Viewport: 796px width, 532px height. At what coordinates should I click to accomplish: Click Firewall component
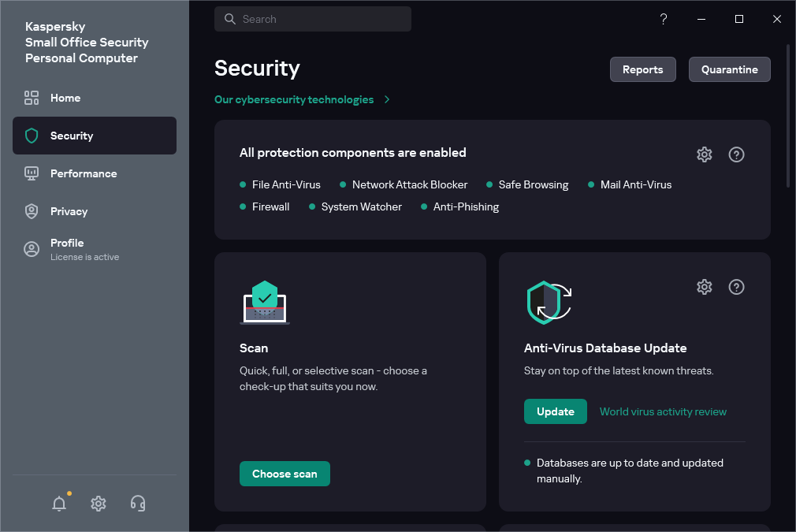point(270,206)
